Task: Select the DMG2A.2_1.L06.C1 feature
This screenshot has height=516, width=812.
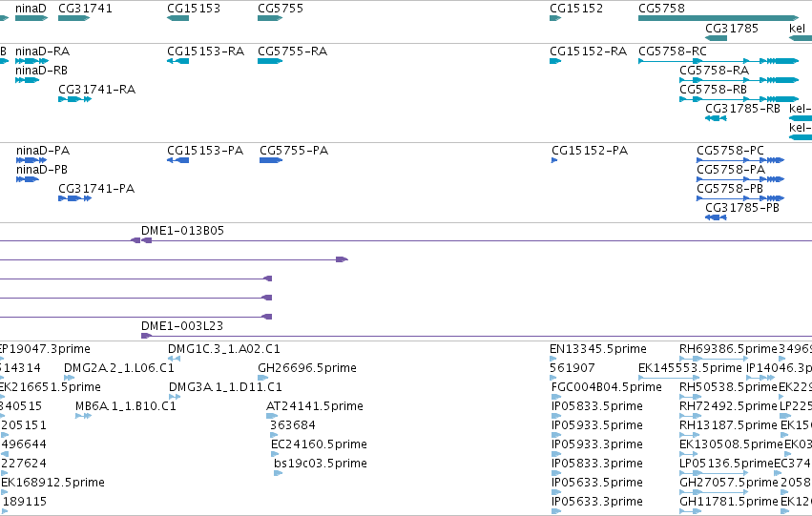Action: coord(119,368)
